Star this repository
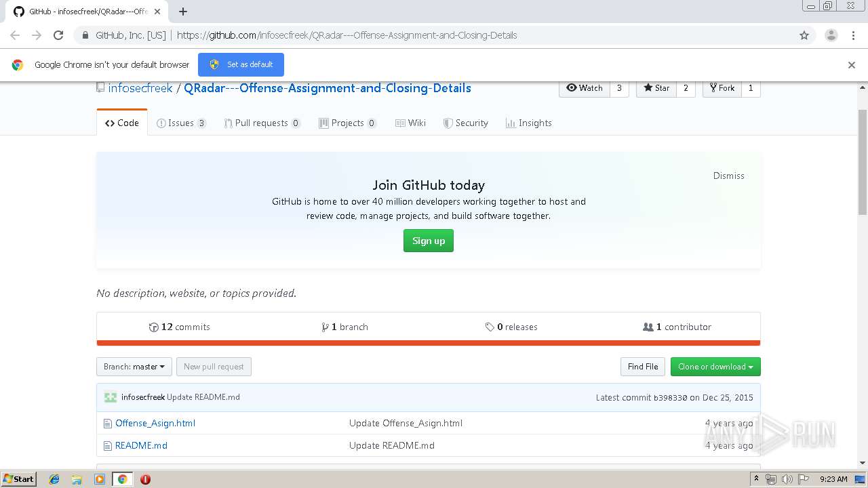Image resolution: width=868 pixels, height=488 pixels. [x=656, y=88]
